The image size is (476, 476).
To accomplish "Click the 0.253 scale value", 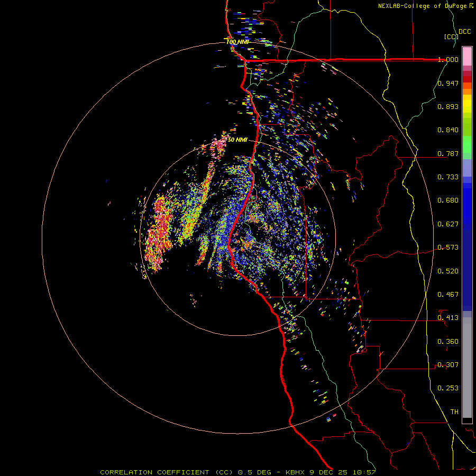I will [x=448, y=388].
